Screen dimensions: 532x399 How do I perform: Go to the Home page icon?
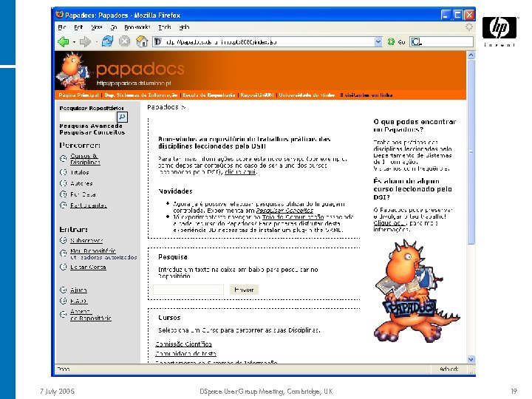(x=142, y=41)
